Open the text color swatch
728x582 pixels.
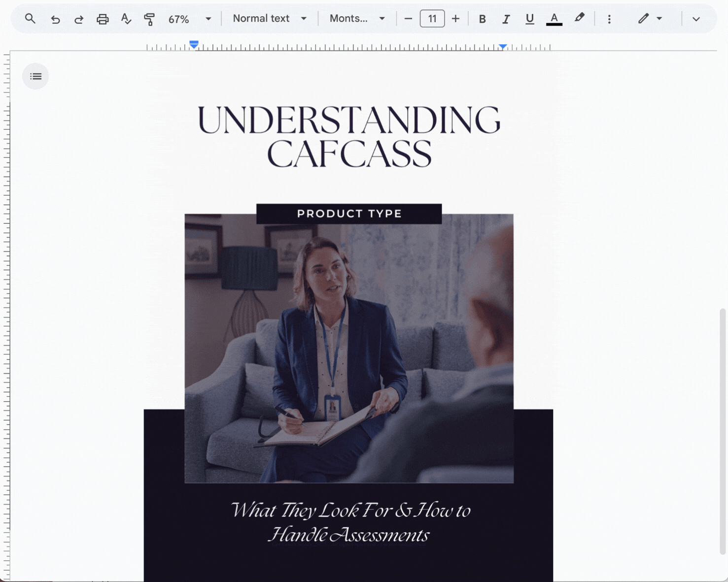tap(554, 18)
